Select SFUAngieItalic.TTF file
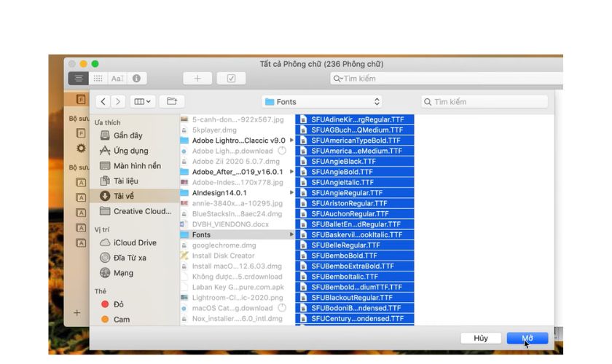 point(355,182)
